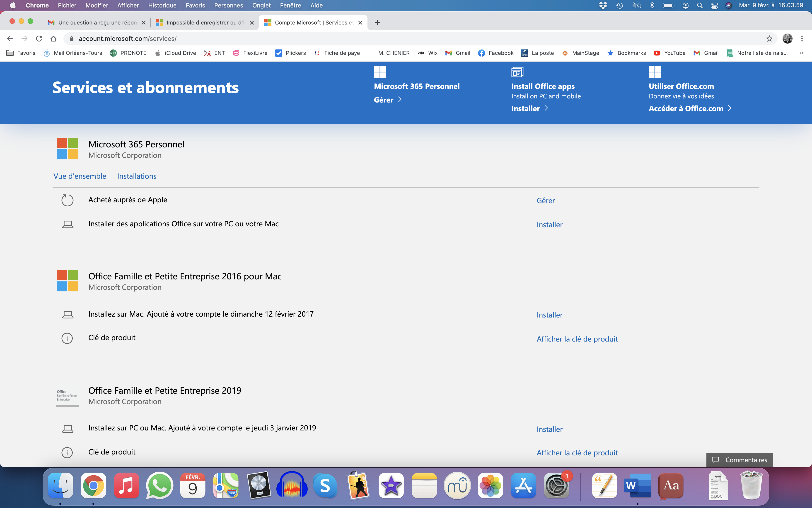Open Spotlight search in the menu bar
812x508 pixels.
pyautogui.click(x=700, y=5)
